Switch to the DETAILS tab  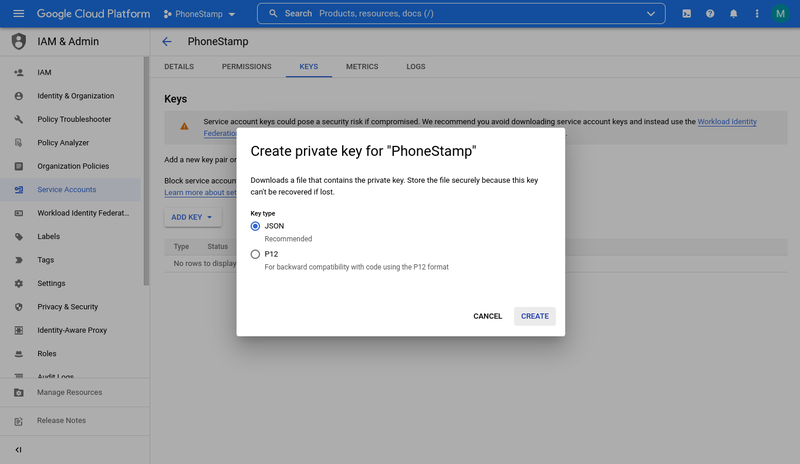[x=179, y=67]
